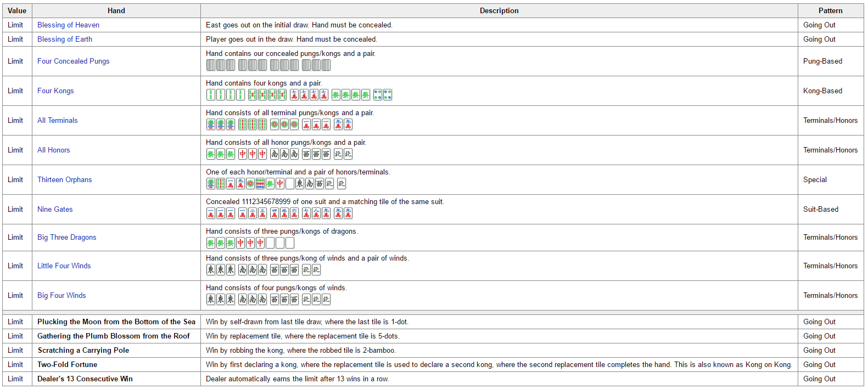868x389 pixels.
Task: Open the Four Kongs hand link
Action: [x=55, y=91]
